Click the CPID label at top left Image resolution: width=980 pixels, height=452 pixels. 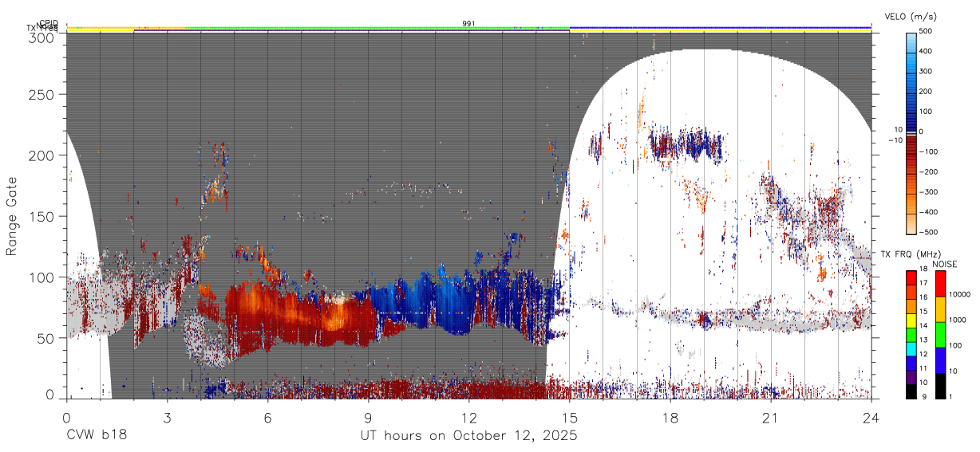coord(49,23)
